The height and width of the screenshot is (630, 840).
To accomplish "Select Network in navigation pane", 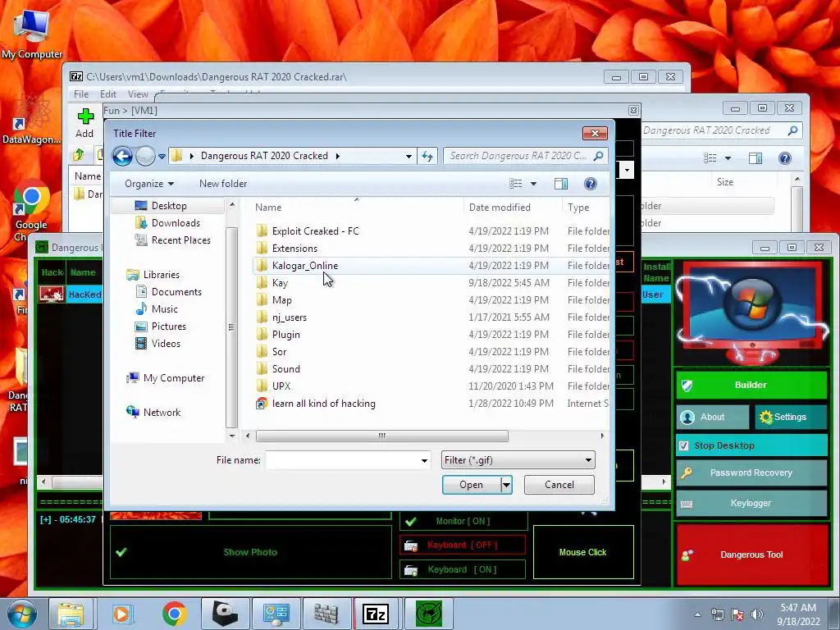I will [x=162, y=413].
